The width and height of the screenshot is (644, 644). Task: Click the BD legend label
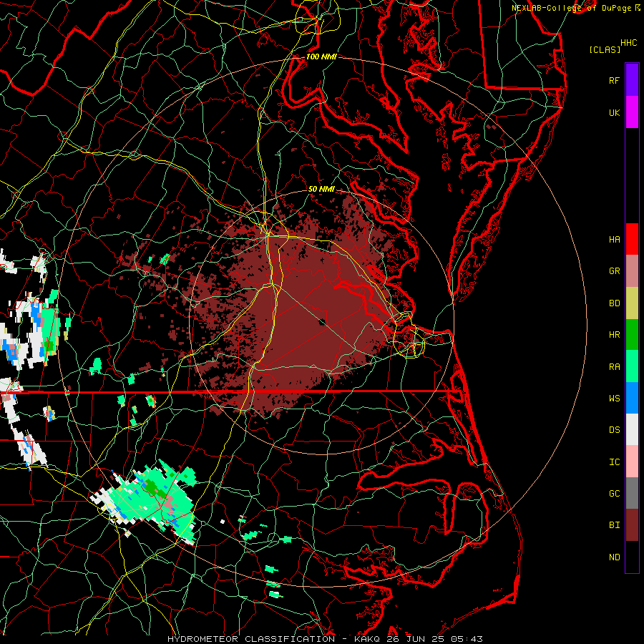pyautogui.click(x=614, y=303)
